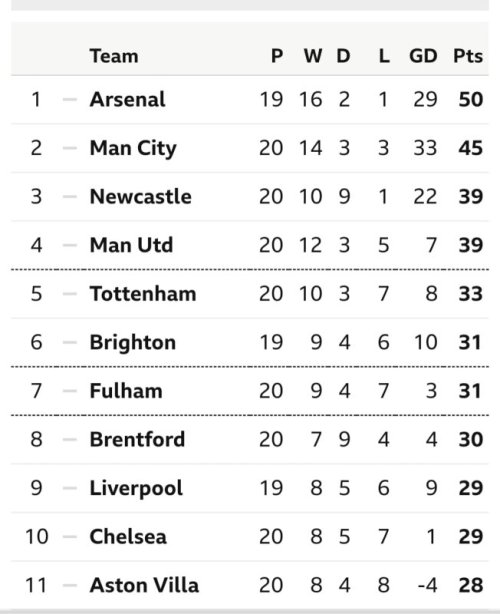Click Arsenal's 50 points value
Viewport: 500px width, 614px height.
tap(471, 99)
